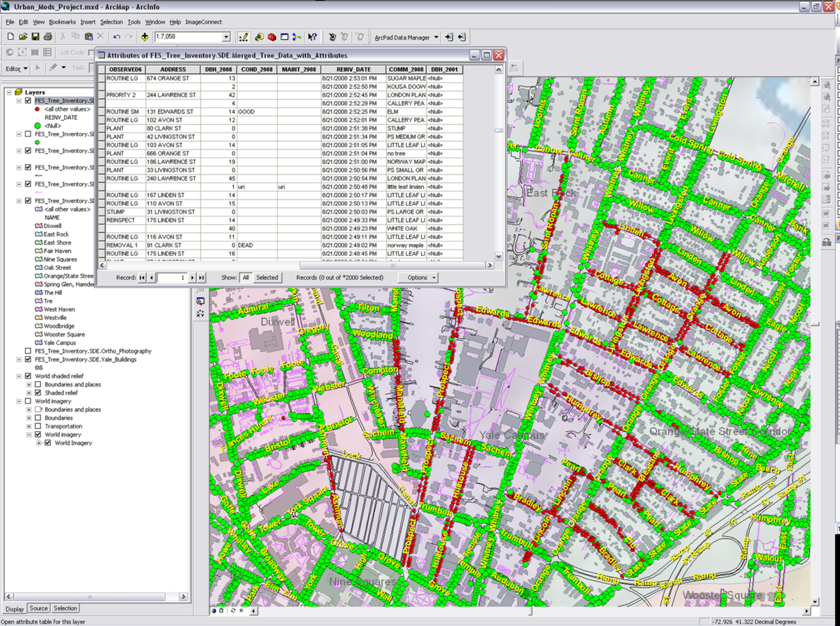Click the Add Data yellow plus icon

pos(145,37)
